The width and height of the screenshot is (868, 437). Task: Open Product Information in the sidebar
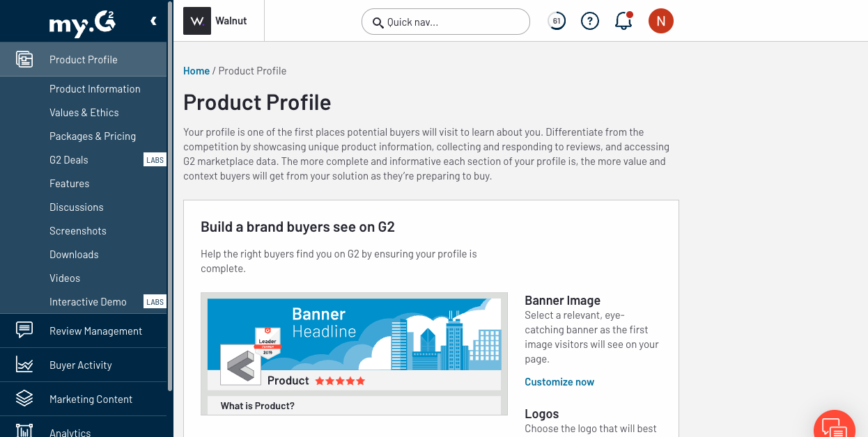[x=95, y=89]
